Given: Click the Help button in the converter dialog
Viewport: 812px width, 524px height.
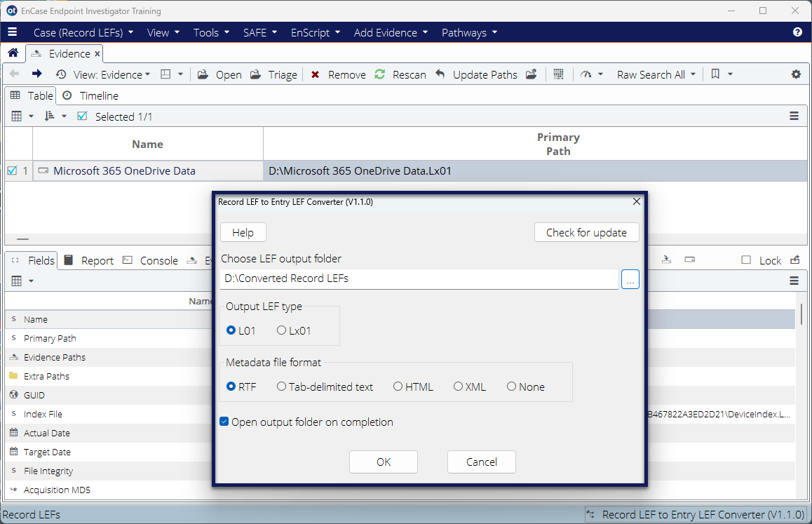Looking at the screenshot, I should 243,232.
